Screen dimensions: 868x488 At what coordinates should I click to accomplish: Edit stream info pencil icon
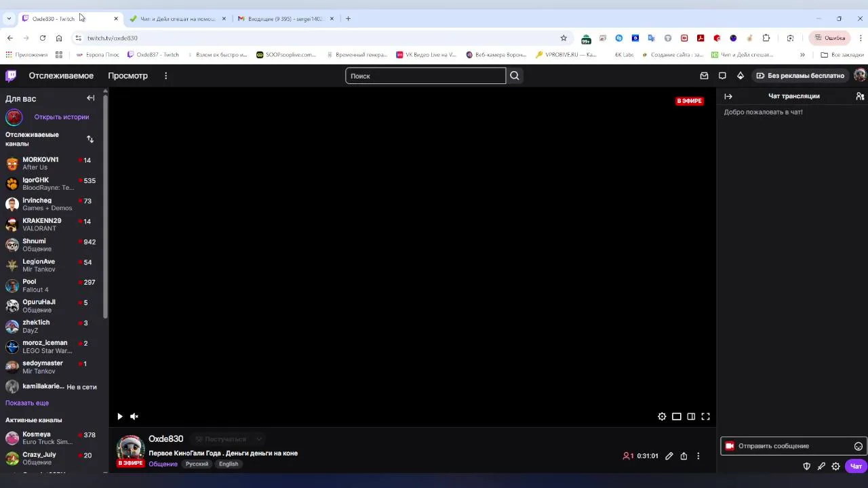[x=669, y=456]
